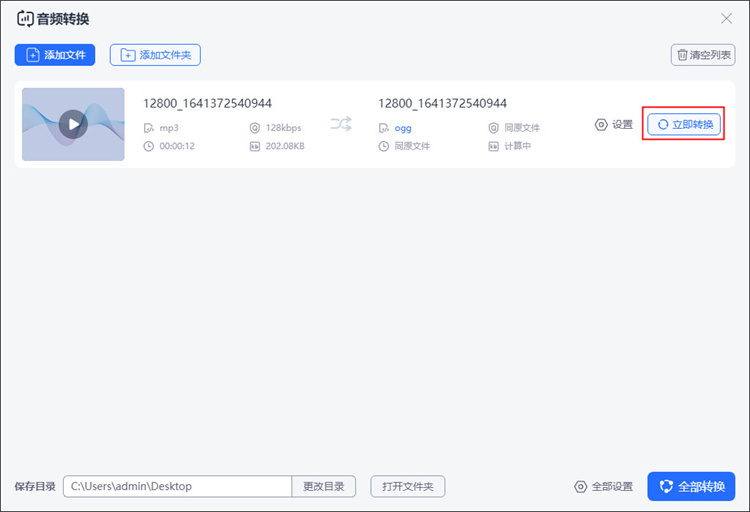Click the 添加文件 button
750x512 pixels.
pos(55,55)
